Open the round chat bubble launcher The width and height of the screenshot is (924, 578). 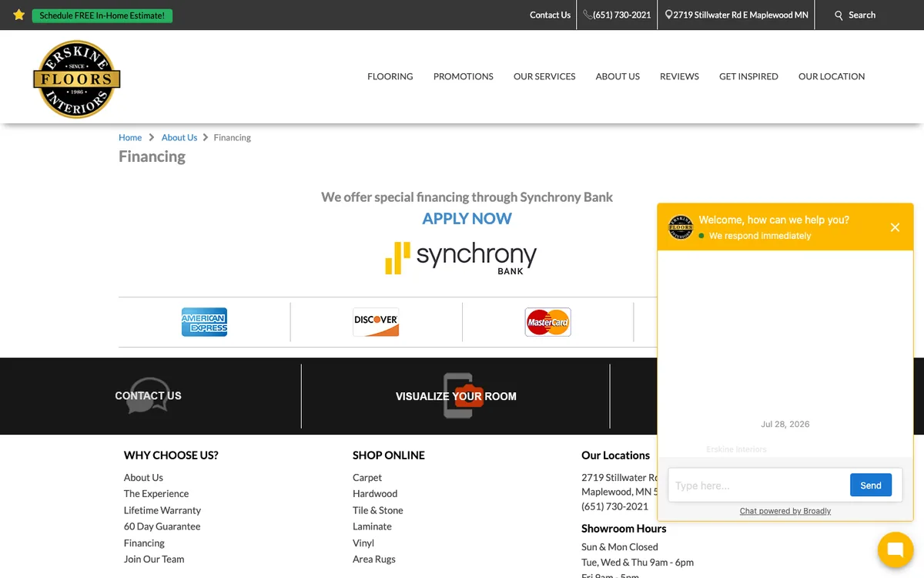pos(895,549)
